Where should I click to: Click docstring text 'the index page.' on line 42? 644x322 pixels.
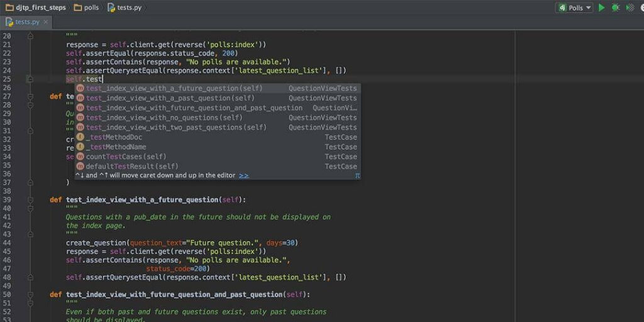(x=96, y=226)
